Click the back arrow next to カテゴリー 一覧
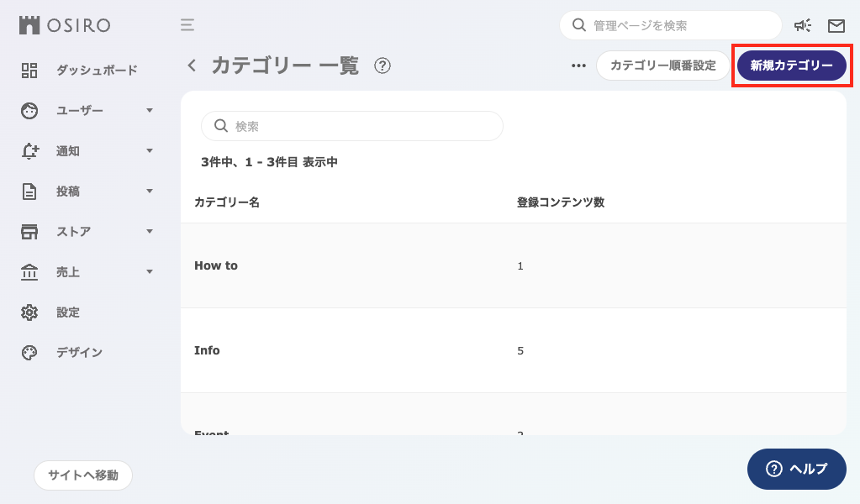The width and height of the screenshot is (860, 504). click(190, 65)
